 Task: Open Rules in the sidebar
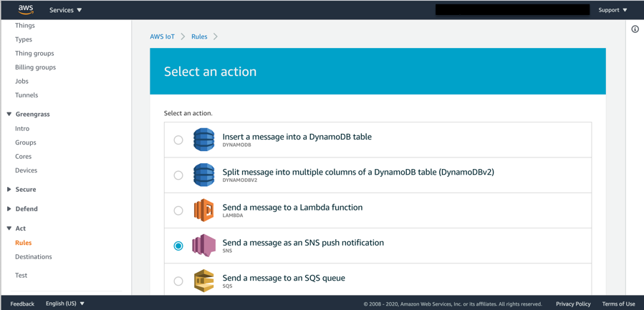point(24,243)
